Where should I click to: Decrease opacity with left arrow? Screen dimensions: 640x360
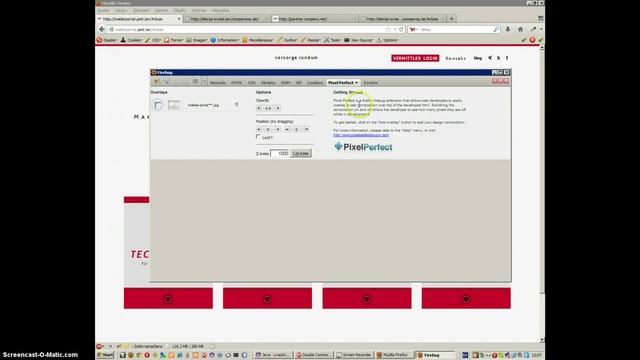(259, 108)
